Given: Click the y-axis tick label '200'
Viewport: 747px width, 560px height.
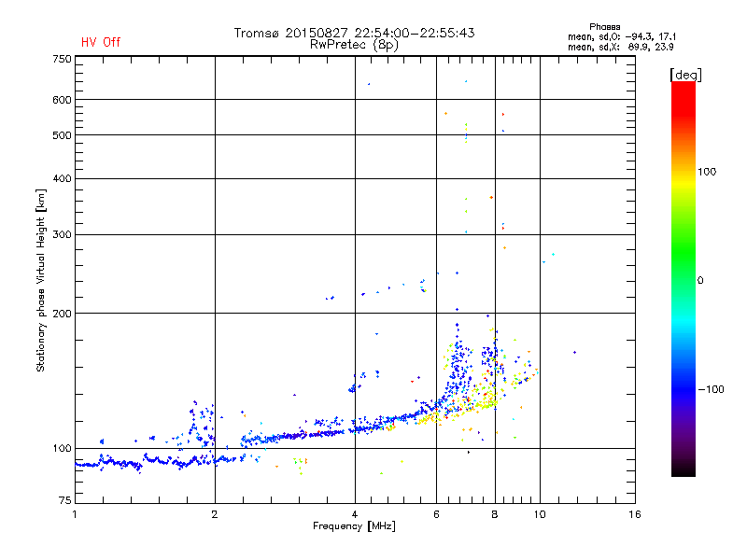Looking at the screenshot, I should pyautogui.click(x=62, y=314).
